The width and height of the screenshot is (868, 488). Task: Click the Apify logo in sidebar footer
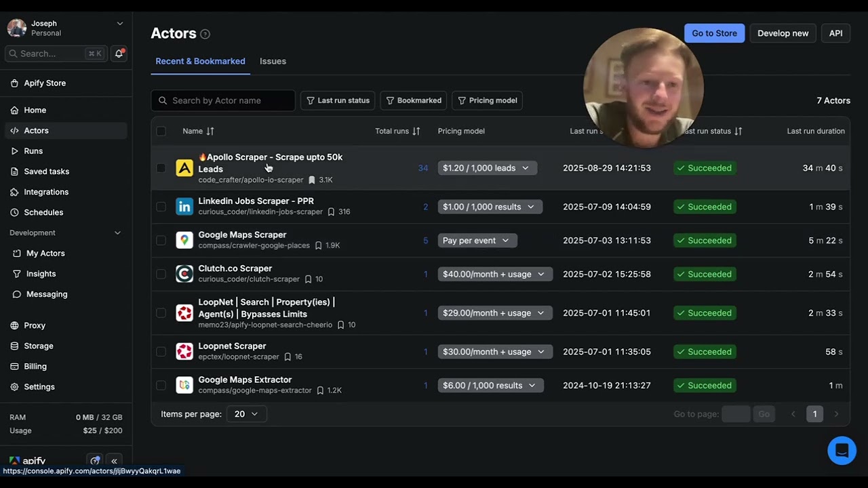[28, 461]
